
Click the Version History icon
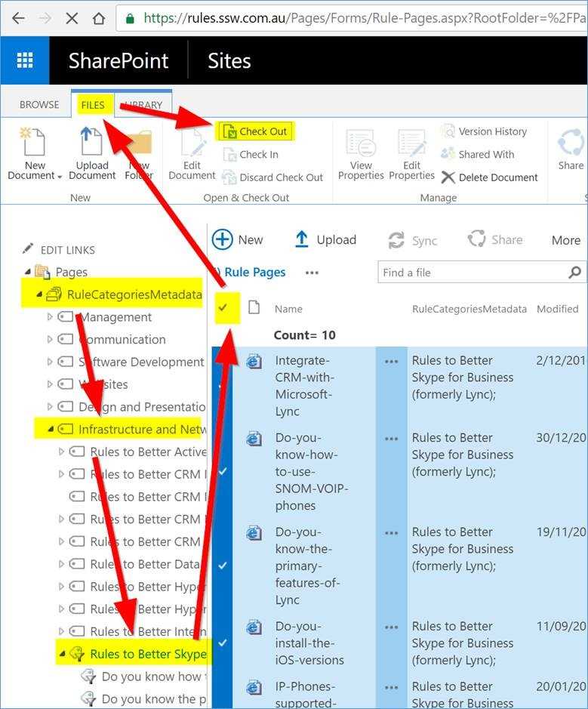tap(448, 131)
